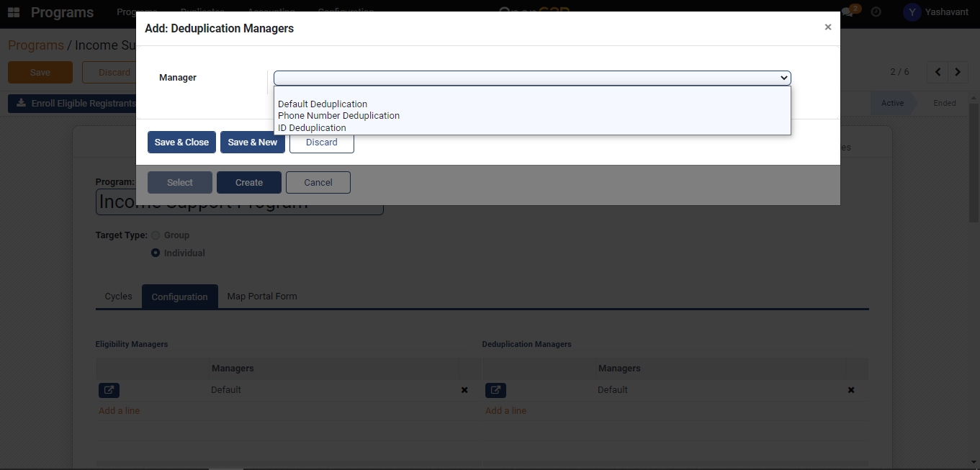
Task: Click the Save & New button
Action: pyautogui.click(x=252, y=143)
